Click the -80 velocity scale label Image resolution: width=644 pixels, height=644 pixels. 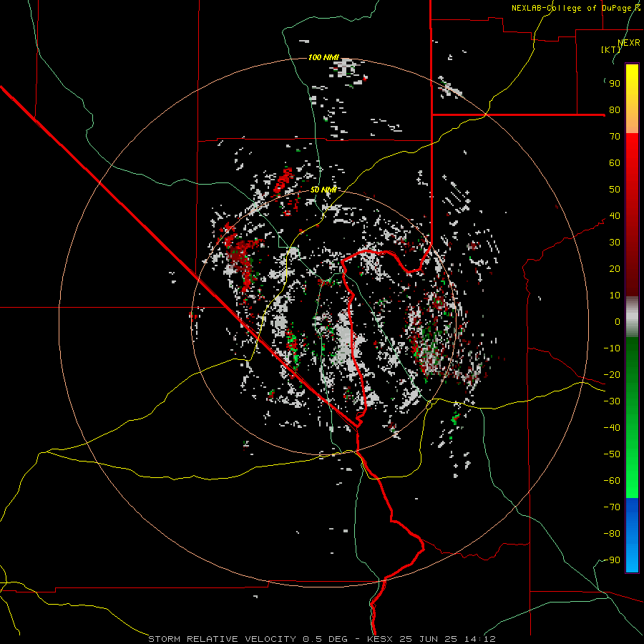tap(612, 534)
